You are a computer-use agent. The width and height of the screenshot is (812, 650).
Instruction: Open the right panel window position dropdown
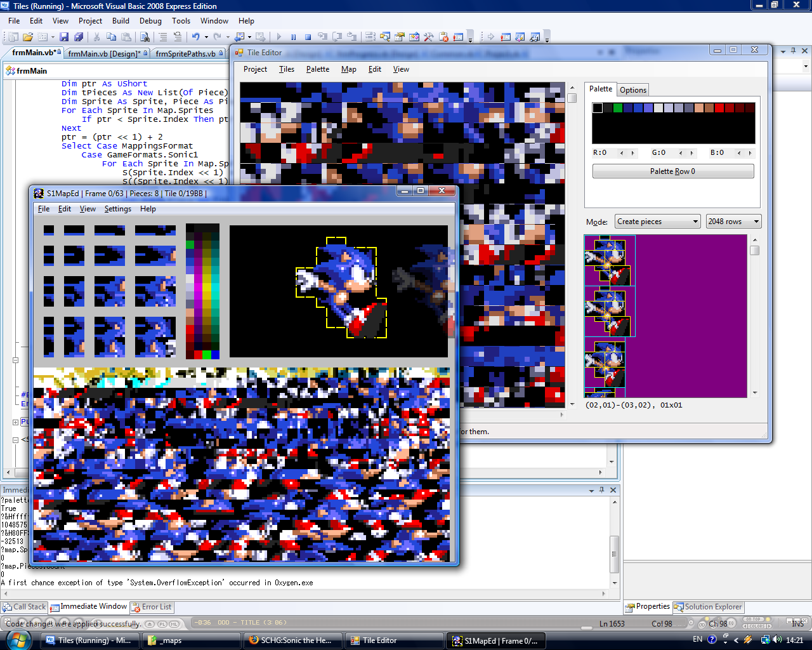783,51
